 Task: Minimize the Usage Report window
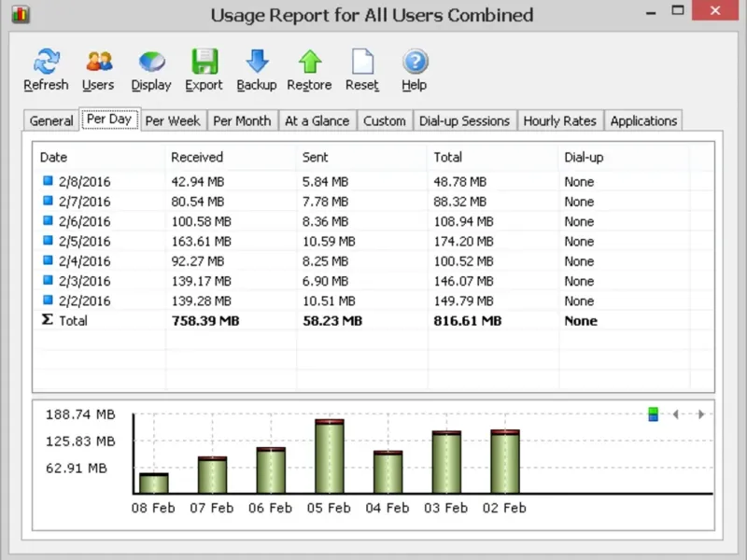(x=651, y=11)
